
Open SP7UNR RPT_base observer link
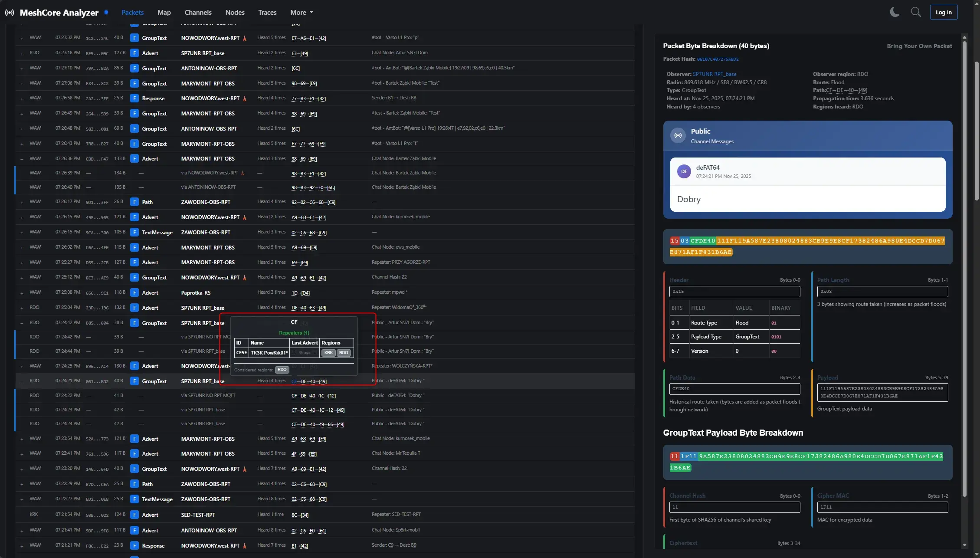coord(714,74)
